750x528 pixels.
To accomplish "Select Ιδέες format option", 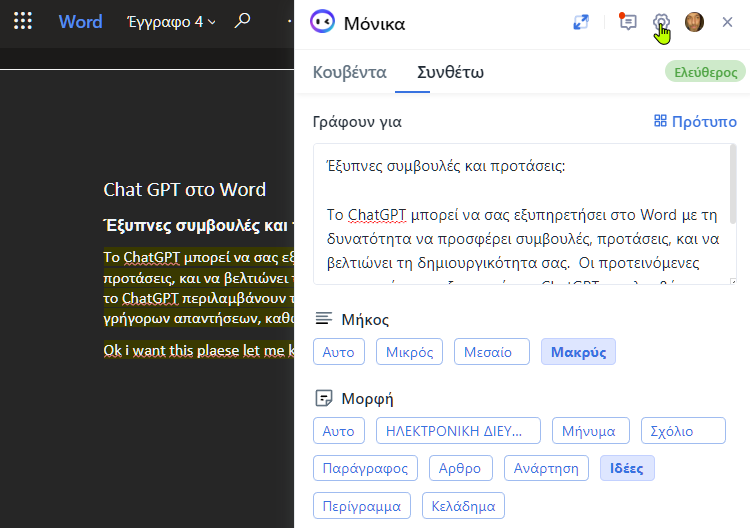I will click(x=627, y=468).
